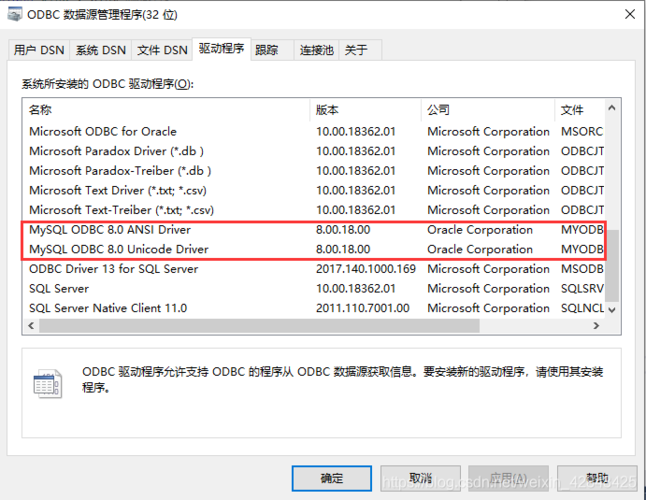Click the horizontal scrollbar thumb
The height and width of the screenshot is (500, 646).
[x=259, y=325]
